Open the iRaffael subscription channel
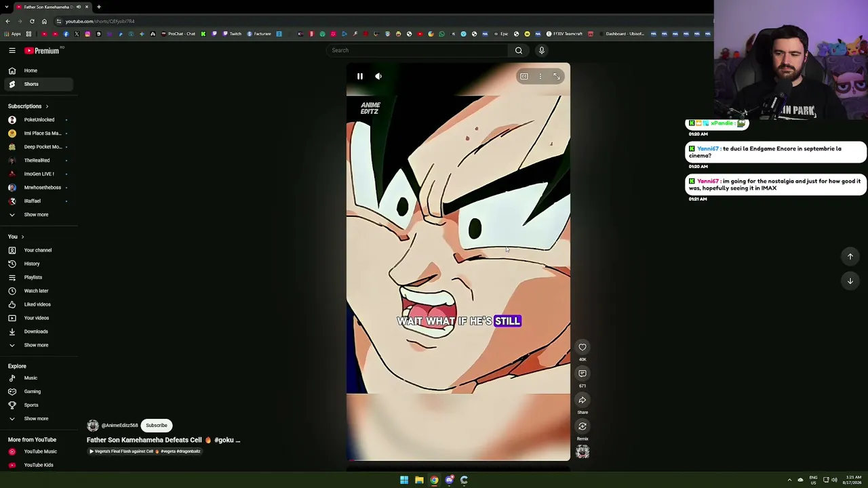 pos(38,201)
